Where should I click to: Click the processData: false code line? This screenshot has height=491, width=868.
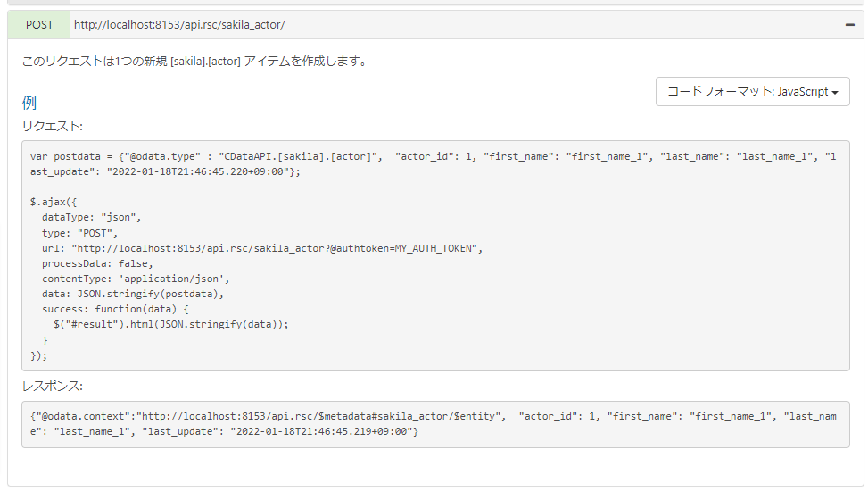click(x=97, y=263)
